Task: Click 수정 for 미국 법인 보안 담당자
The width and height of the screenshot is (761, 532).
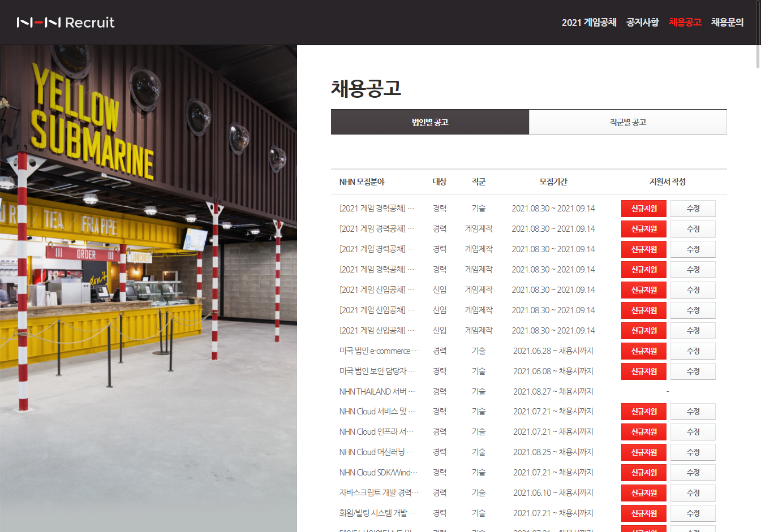Action: (x=693, y=371)
